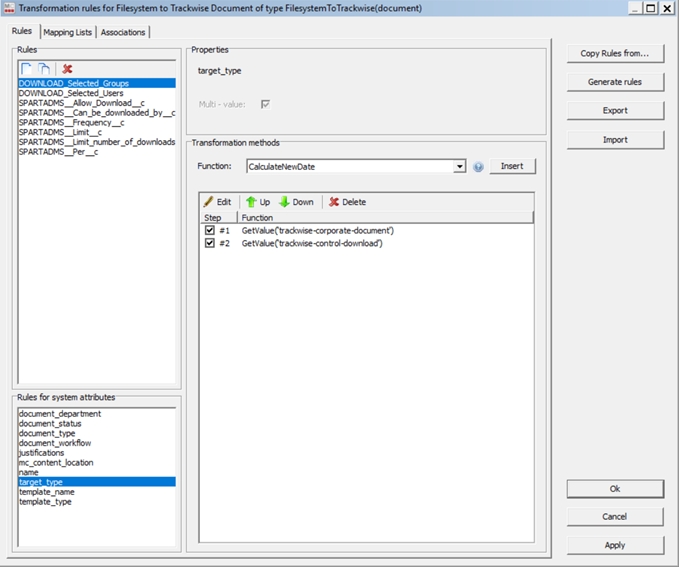Click the Insert button next to Function
This screenshot has height=567, width=679.
(x=511, y=166)
